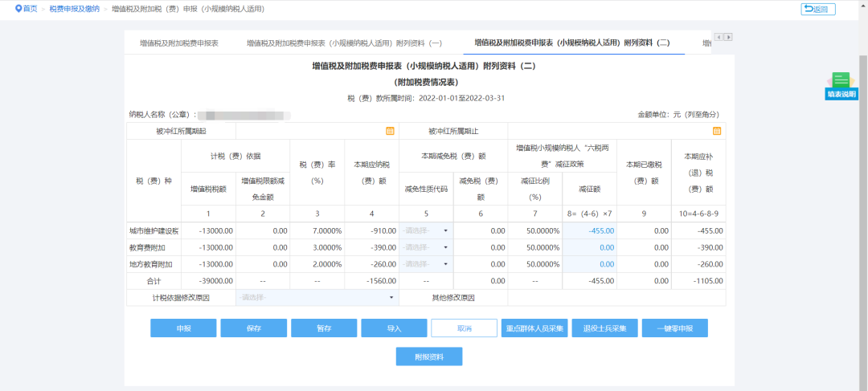Open the 税费申报及缴纳 breadcrumb link
This screenshot has width=868, height=391.
click(74, 9)
